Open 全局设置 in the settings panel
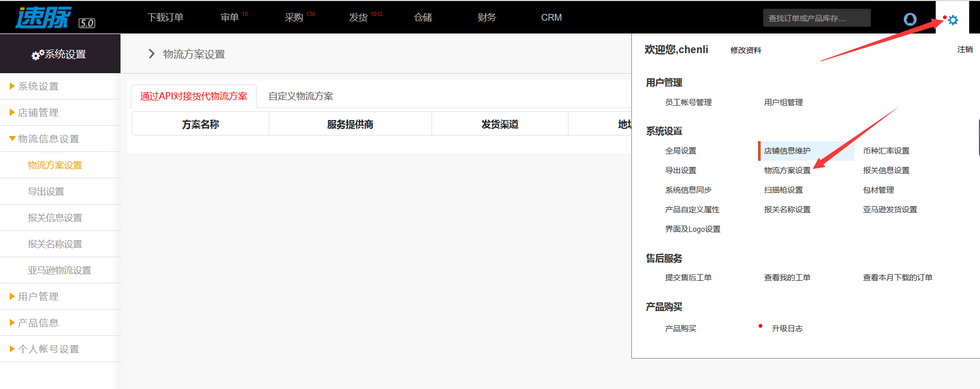The image size is (980, 389). 681,151
